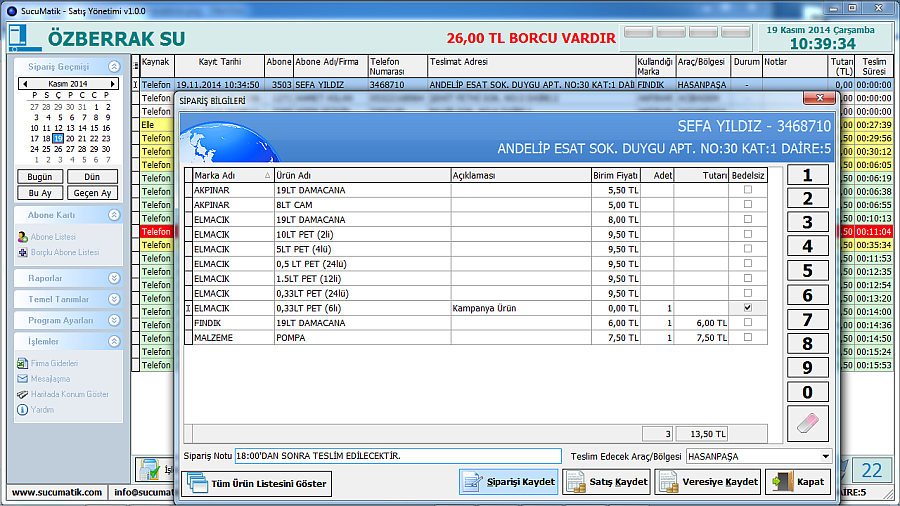Viewport: 900px width, 506px height.
Task: Click Ürün Adı column header
Action: [x=362, y=176]
